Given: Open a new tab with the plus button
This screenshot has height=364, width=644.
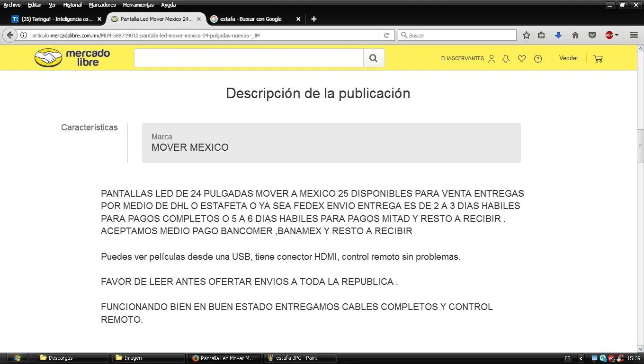Looking at the screenshot, I should tap(313, 19).
